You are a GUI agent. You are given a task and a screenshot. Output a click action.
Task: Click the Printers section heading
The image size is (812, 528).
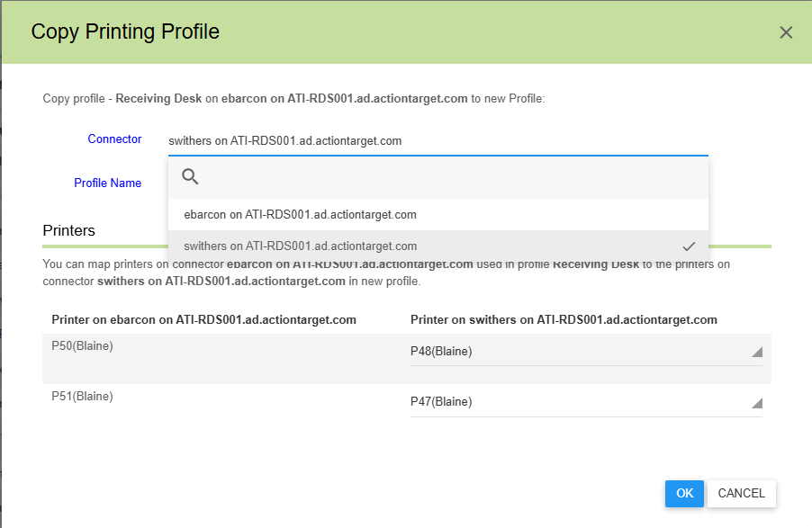pyautogui.click(x=69, y=231)
